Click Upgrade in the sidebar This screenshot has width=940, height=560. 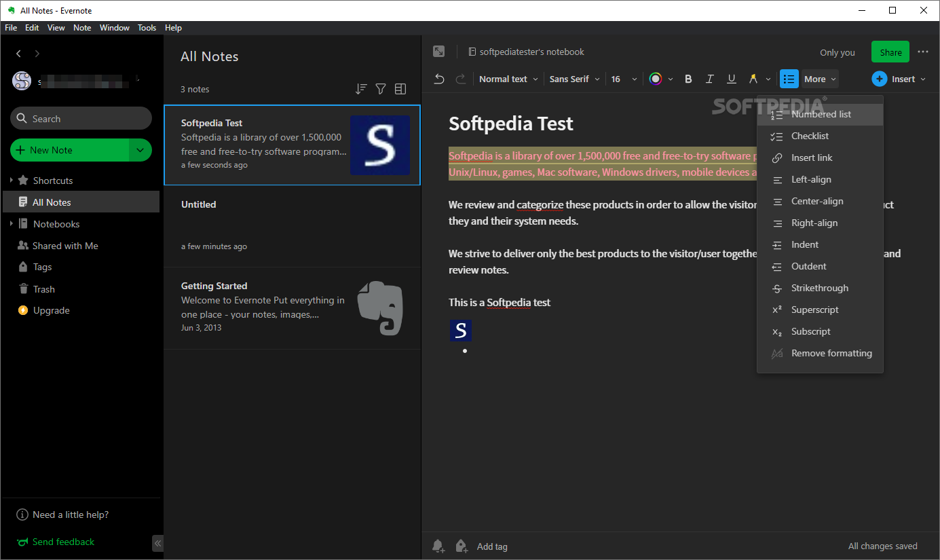click(x=51, y=311)
